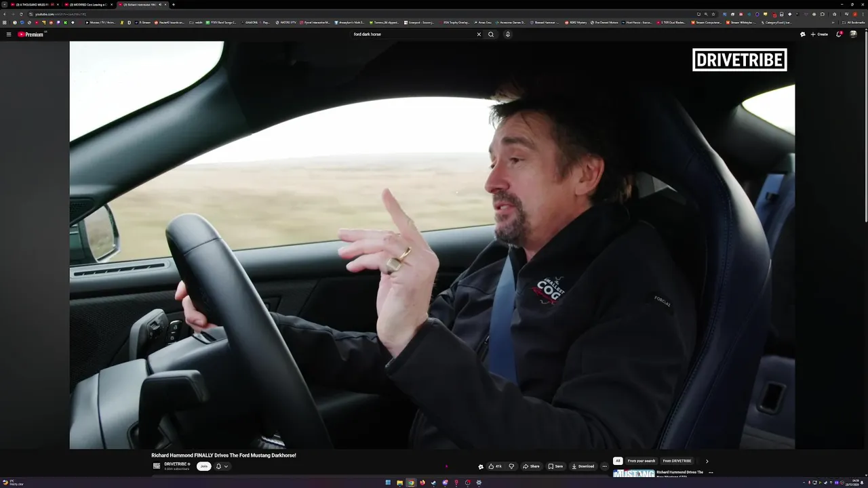The width and height of the screenshot is (868, 488).
Task: Open the 'Movies / TV / Anim...' bookmark folder
Action: (x=100, y=22)
